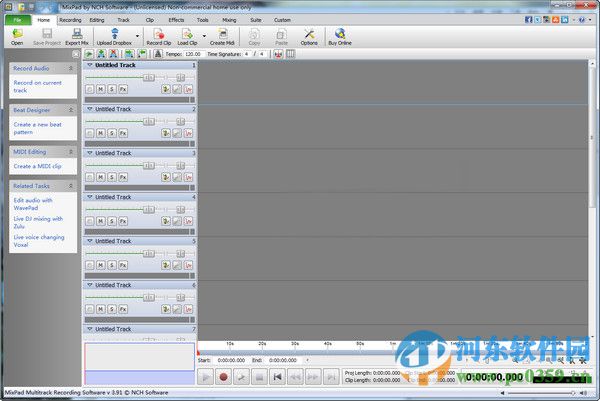Click the red Record transport button
Viewport: 600px width, 401px height.
click(223, 377)
